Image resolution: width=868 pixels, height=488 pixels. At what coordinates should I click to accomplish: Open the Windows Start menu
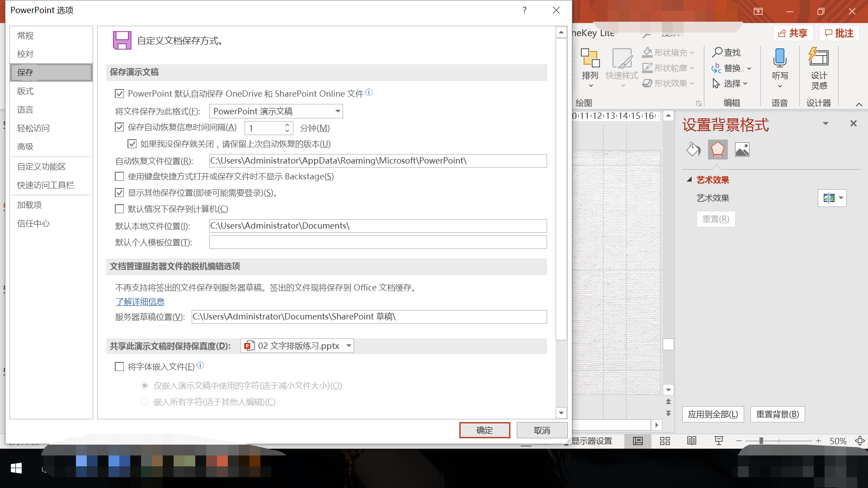[16, 469]
